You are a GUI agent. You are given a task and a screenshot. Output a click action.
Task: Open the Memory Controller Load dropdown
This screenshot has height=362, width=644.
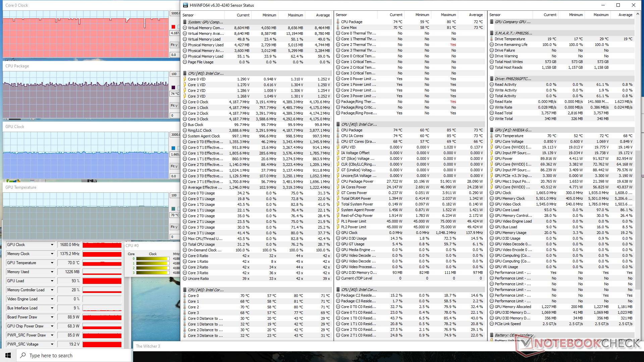point(52,290)
